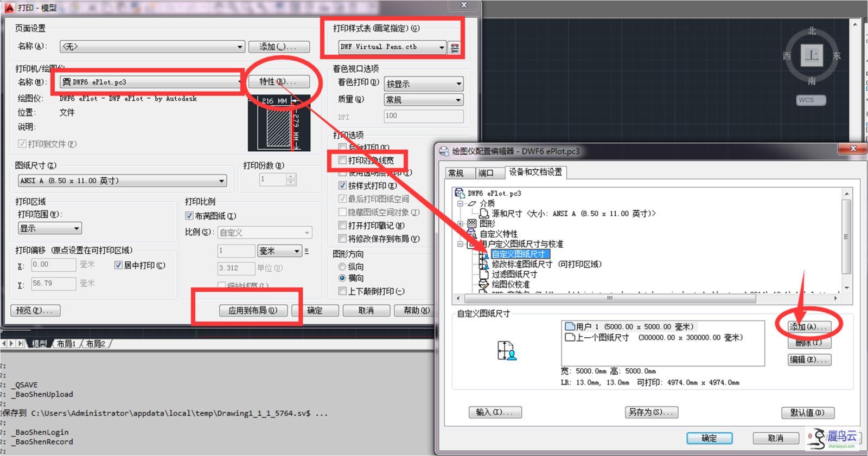This screenshot has height=456, width=868.
Task: Click tree horizontal scrollbar in plotter editor
Action: 610,298
